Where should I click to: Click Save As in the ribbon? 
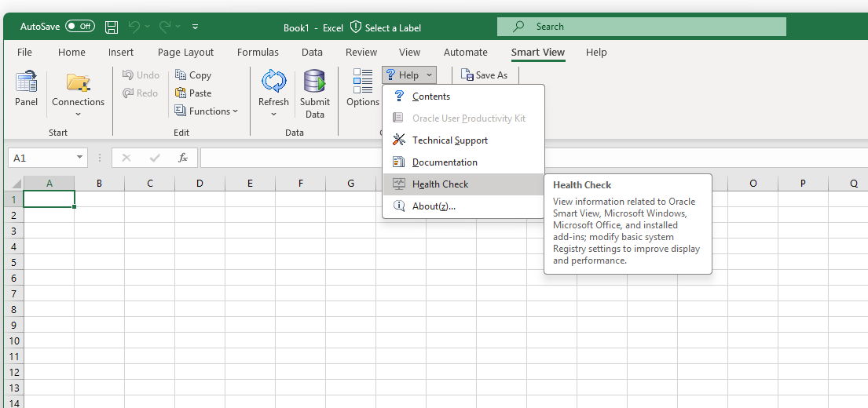(485, 75)
